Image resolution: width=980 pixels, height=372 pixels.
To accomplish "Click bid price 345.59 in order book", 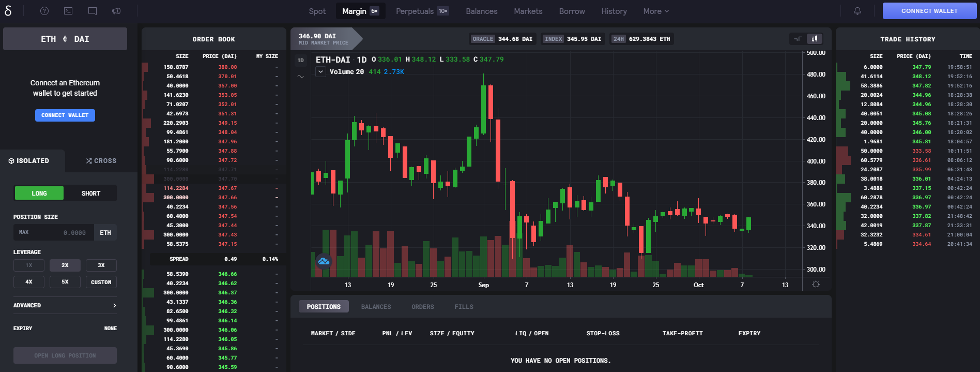I will (227, 367).
